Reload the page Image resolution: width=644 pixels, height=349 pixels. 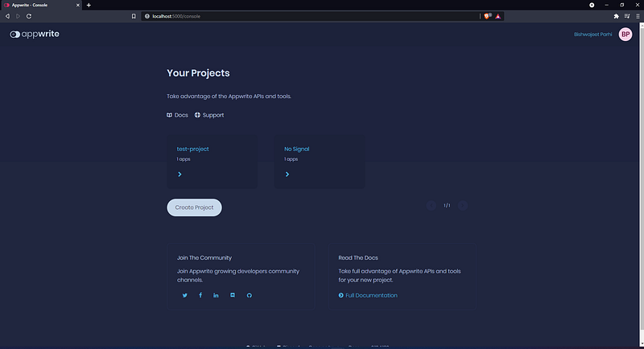(x=29, y=16)
